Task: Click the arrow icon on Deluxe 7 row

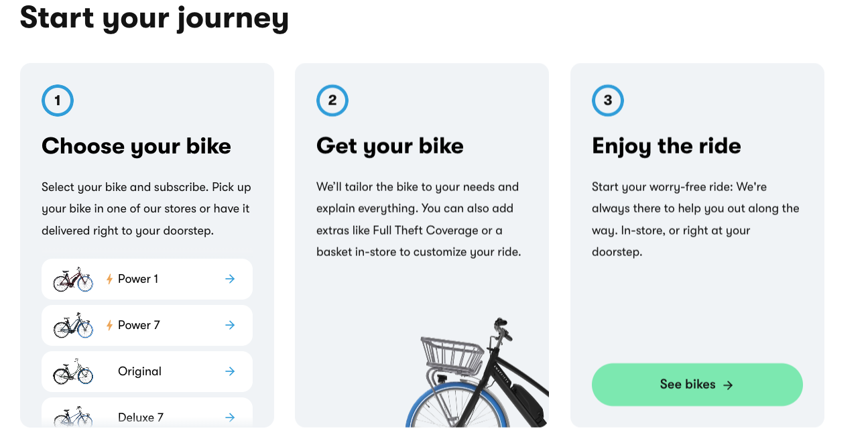Action: coord(230,417)
